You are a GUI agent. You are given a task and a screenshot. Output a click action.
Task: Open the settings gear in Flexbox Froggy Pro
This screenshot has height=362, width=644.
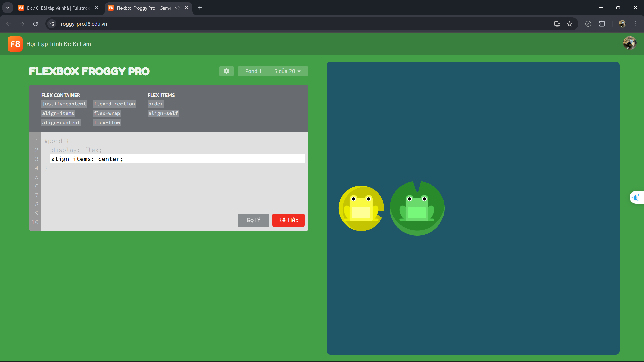[226, 71]
